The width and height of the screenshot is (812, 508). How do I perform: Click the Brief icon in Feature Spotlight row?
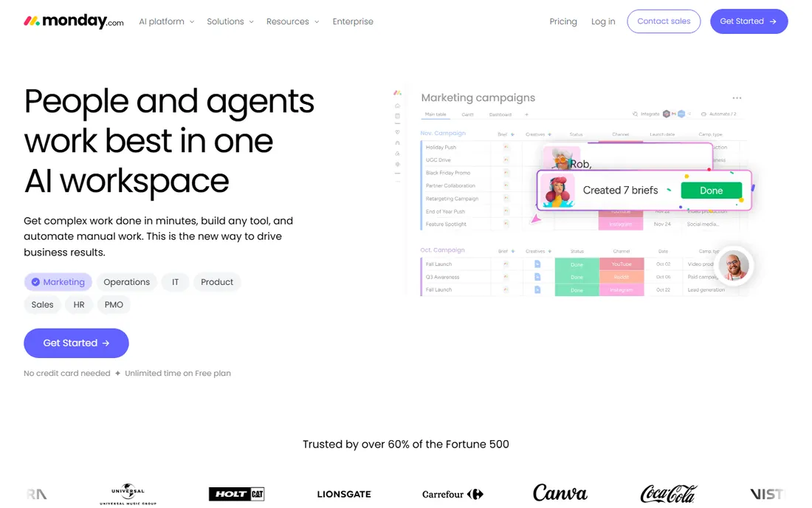pos(506,224)
